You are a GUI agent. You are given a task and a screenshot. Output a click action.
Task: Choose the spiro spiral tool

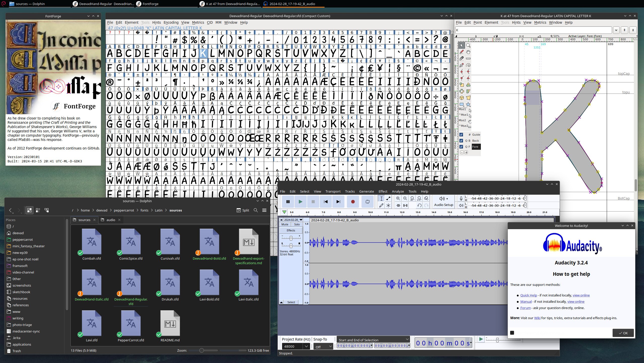tap(468, 65)
